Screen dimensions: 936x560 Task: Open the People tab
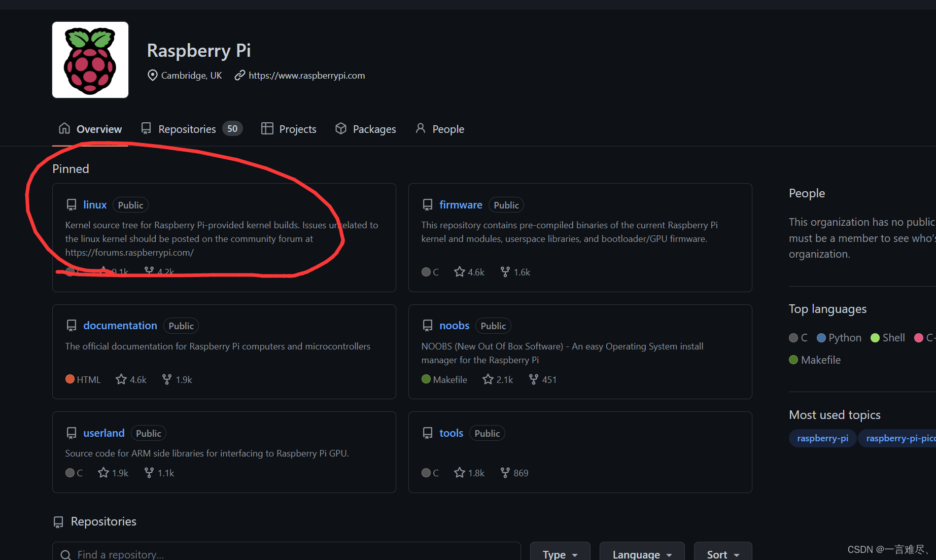click(x=440, y=129)
